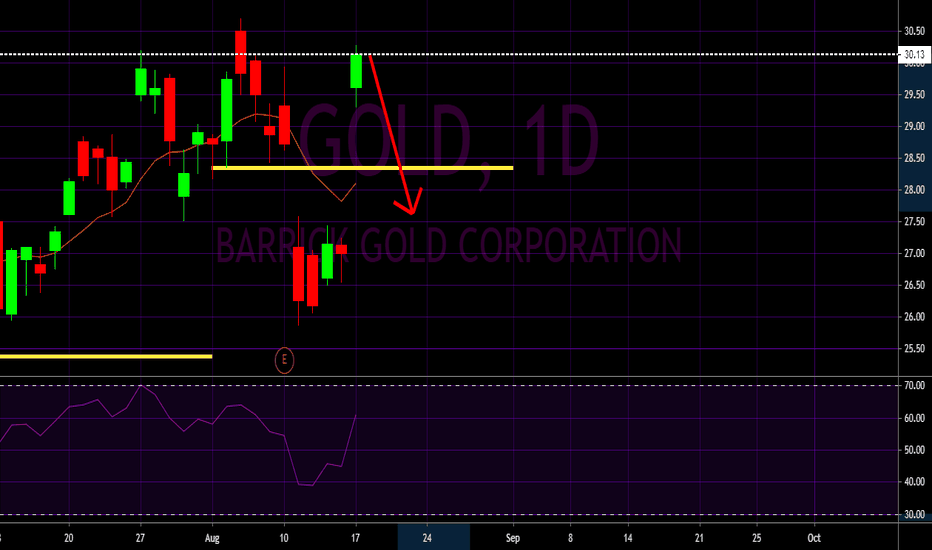This screenshot has width=932, height=550.
Task: Click the 10 date axis label
Action: coord(284,538)
